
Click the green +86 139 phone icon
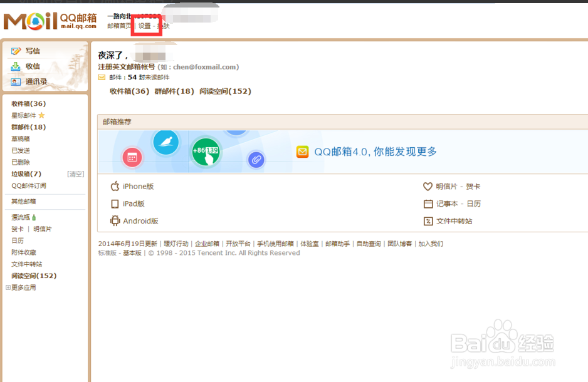tap(206, 152)
